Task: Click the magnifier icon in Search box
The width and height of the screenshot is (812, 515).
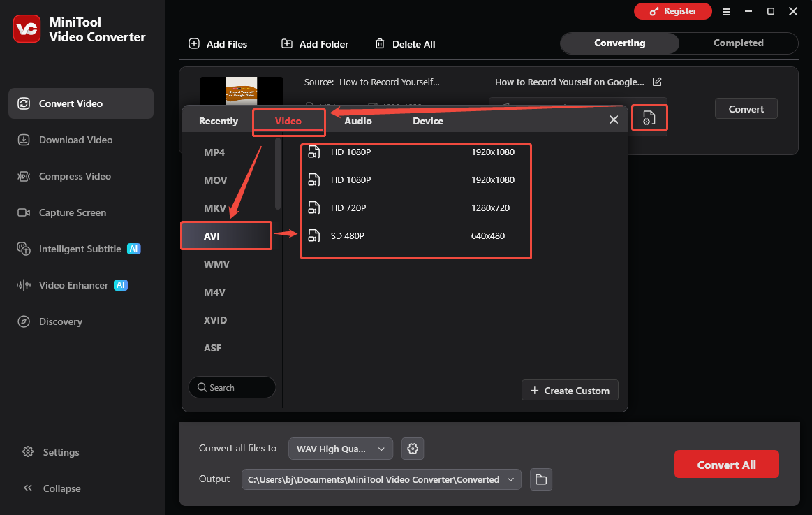Action: click(x=202, y=387)
